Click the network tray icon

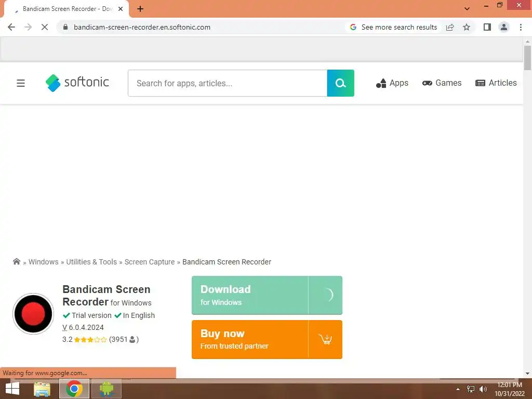click(471, 389)
